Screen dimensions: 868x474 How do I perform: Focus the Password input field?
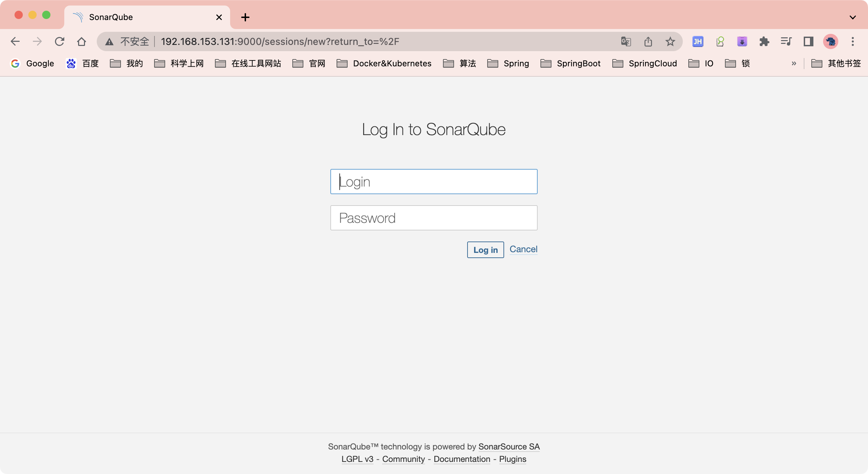pyautogui.click(x=434, y=218)
